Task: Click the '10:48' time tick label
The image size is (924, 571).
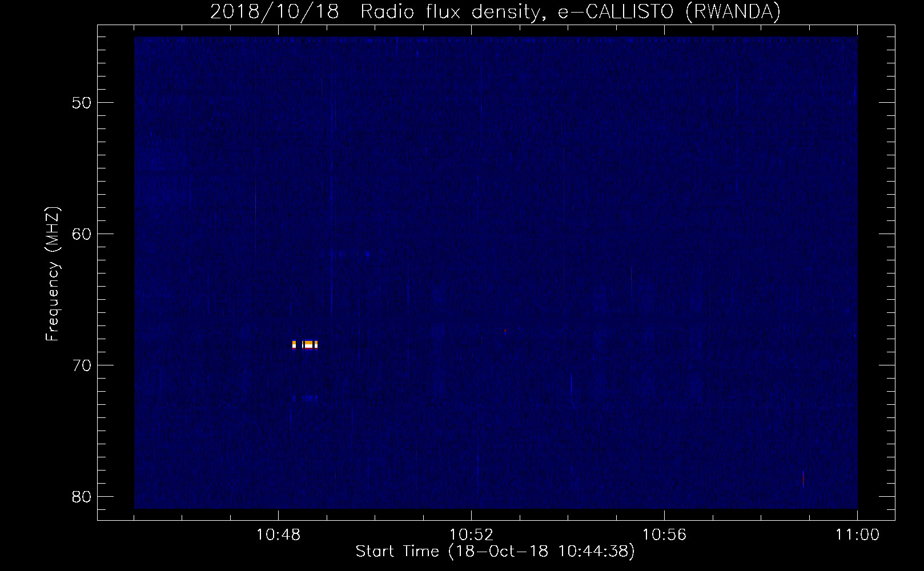Action: [x=278, y=535]
